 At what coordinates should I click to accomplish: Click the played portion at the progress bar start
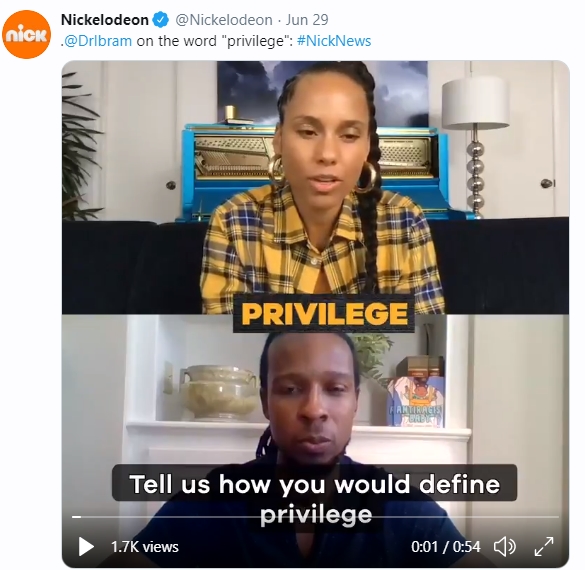point(76,517)
